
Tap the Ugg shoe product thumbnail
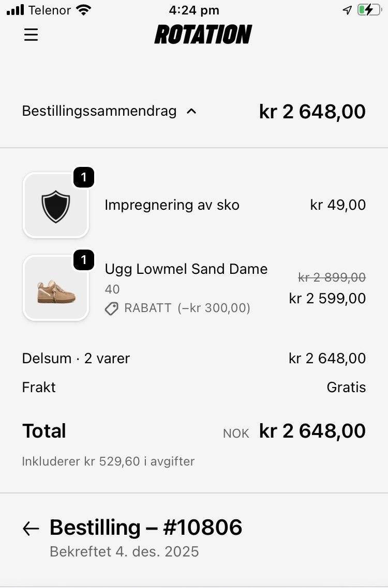[x=56, y=288]
